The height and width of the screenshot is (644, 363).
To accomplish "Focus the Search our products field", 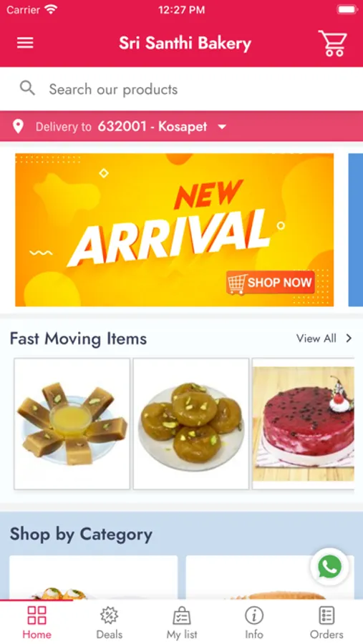I will pyautogui.click(x=181, y=89).
